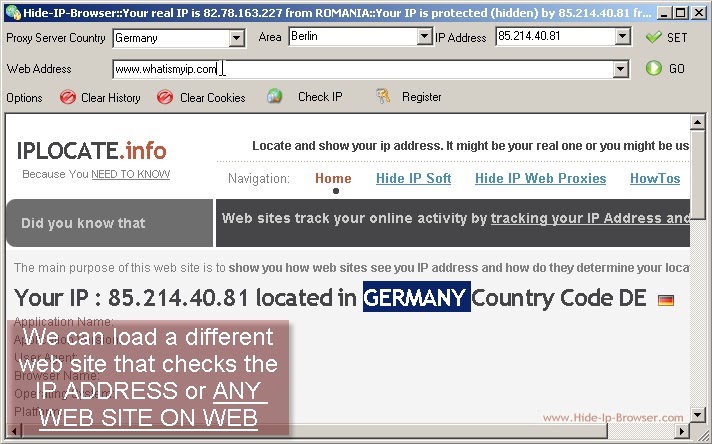Open the Web Address history dropdown arrow
This screenshot has width=712, height=444.
pos(620,69)
